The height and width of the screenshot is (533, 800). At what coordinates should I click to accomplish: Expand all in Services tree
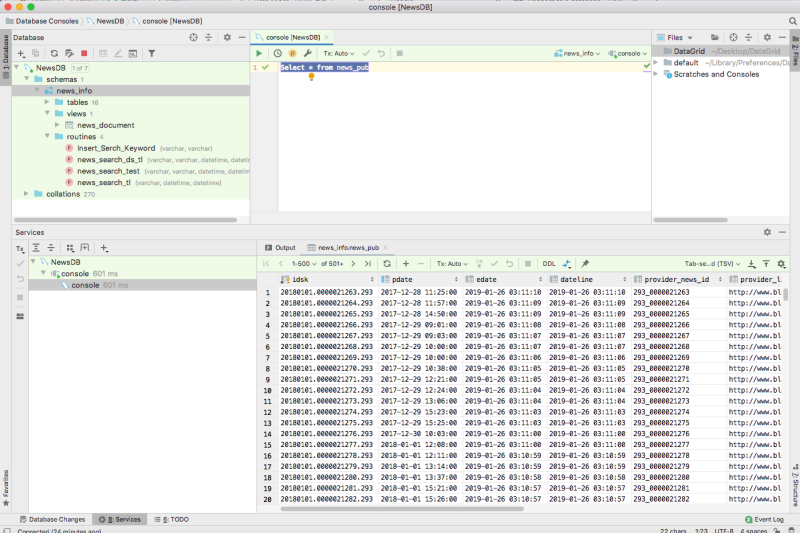(x=36, y=248)
